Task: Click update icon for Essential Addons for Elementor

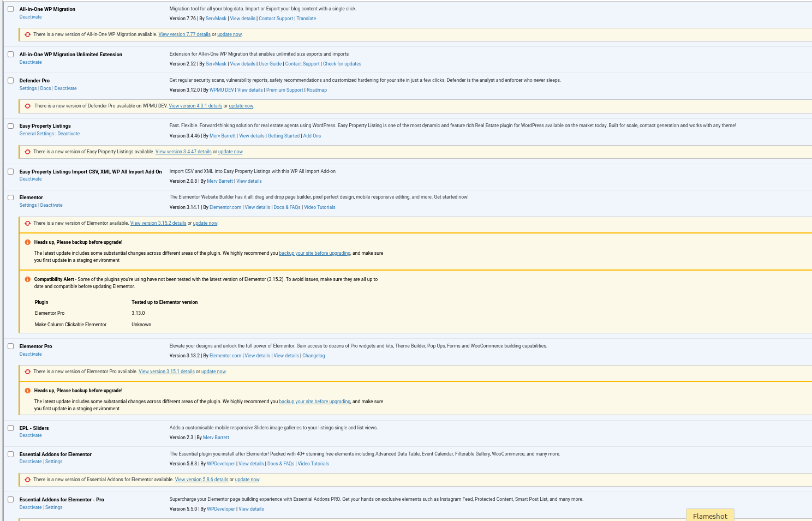Action: pos(27,480)
